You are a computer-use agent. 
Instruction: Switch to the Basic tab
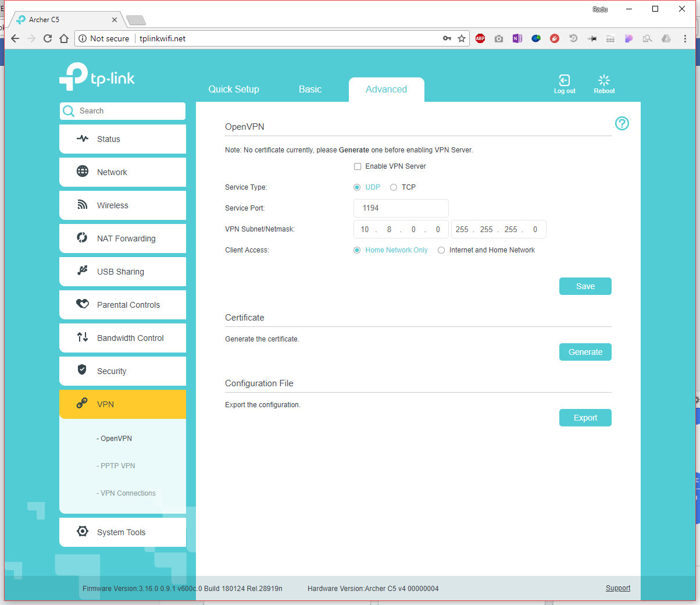coord(310,90)
